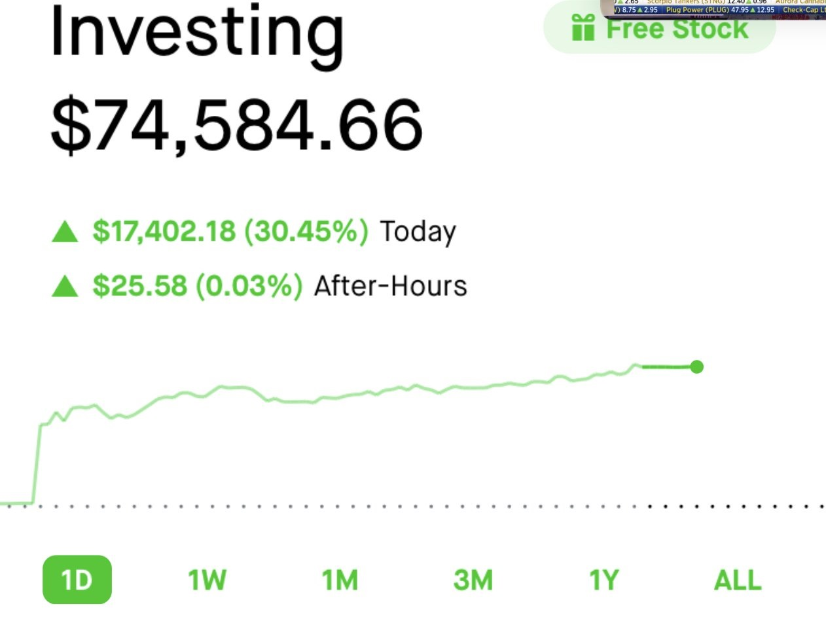Click the gift icon on Free Stock
The height and width of the screenshot is (644, 826).
click(x=583, y=29)
